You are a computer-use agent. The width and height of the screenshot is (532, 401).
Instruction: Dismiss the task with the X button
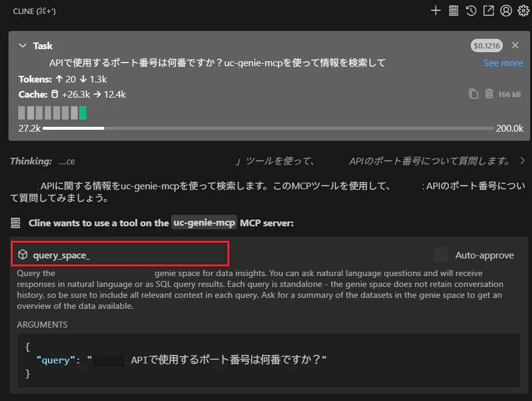(516, 45)
